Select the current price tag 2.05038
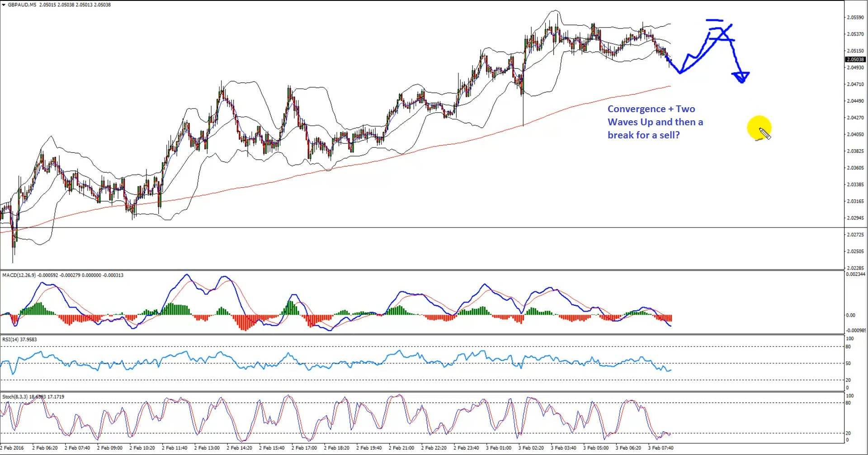Viewport: 868px width, 455px height. click(x=855, y=59)
